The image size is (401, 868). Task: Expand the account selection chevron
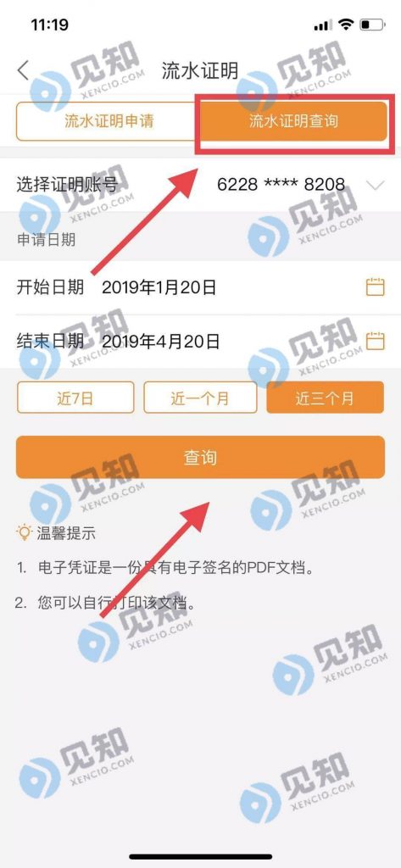tap(376, 186)
